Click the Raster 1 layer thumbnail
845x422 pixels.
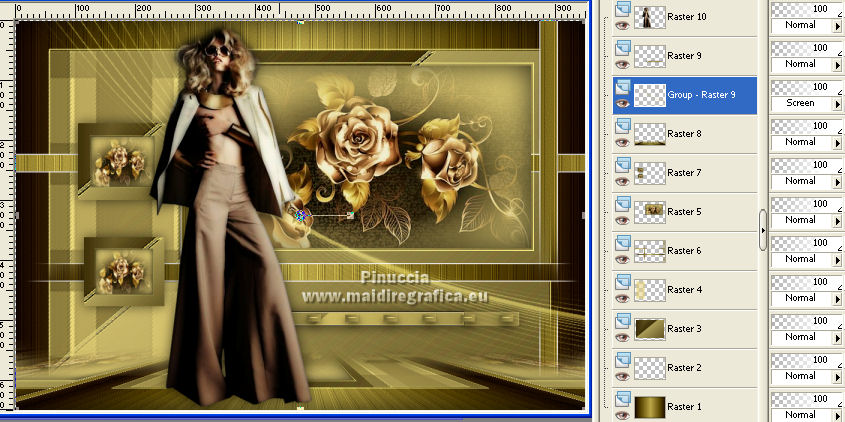click(x=649, y=406)
